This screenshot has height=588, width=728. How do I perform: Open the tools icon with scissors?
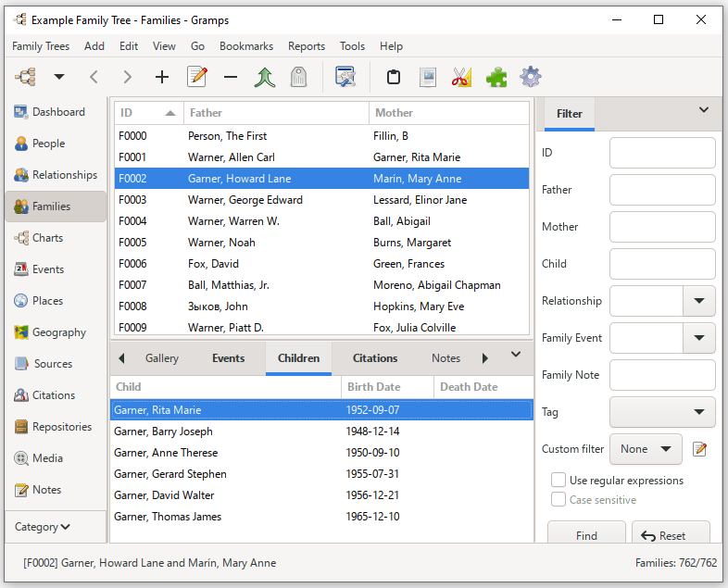point(461,77)
